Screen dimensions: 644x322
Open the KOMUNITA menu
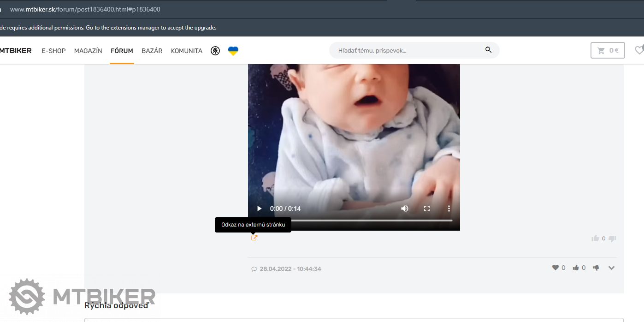coord(187,51)
